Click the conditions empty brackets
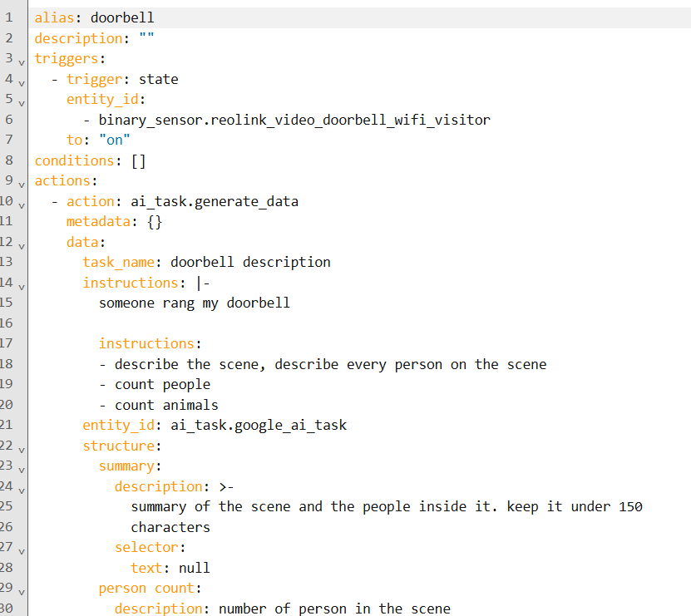The width and height of the screenshot is (691, 616). [138, 160]
